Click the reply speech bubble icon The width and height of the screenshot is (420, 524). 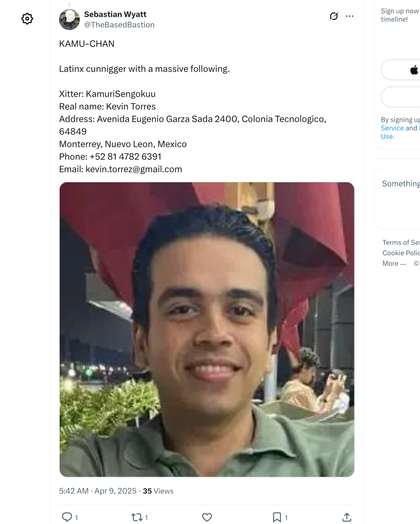(x=67, y=517)
